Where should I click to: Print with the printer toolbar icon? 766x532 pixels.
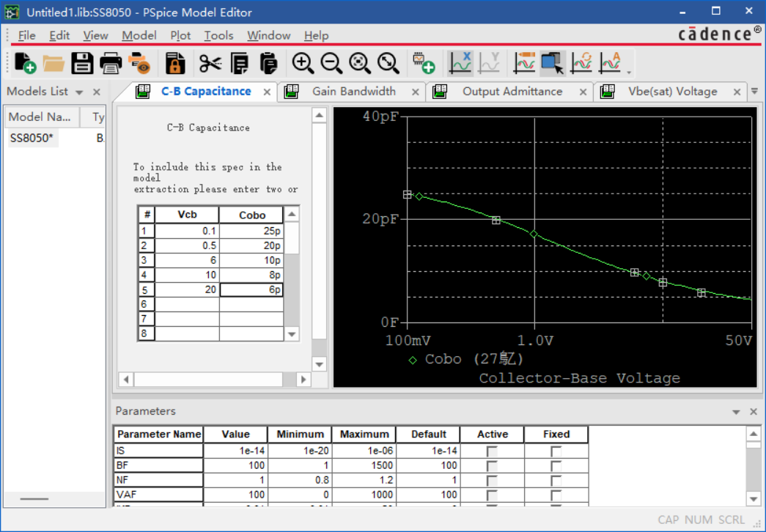pos(111,63)
